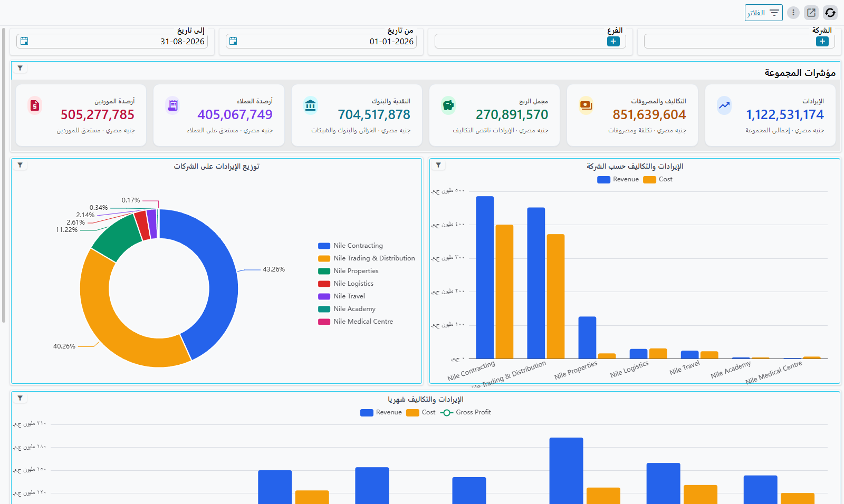Screen dimensions: 844x504
Task: Click the من تاريخ date field 01-01-2026
Action: pyautogui.click(x=321, y=41)
